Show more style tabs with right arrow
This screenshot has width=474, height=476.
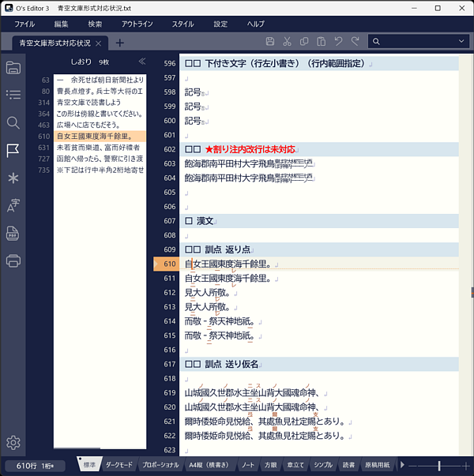point(402,464)
